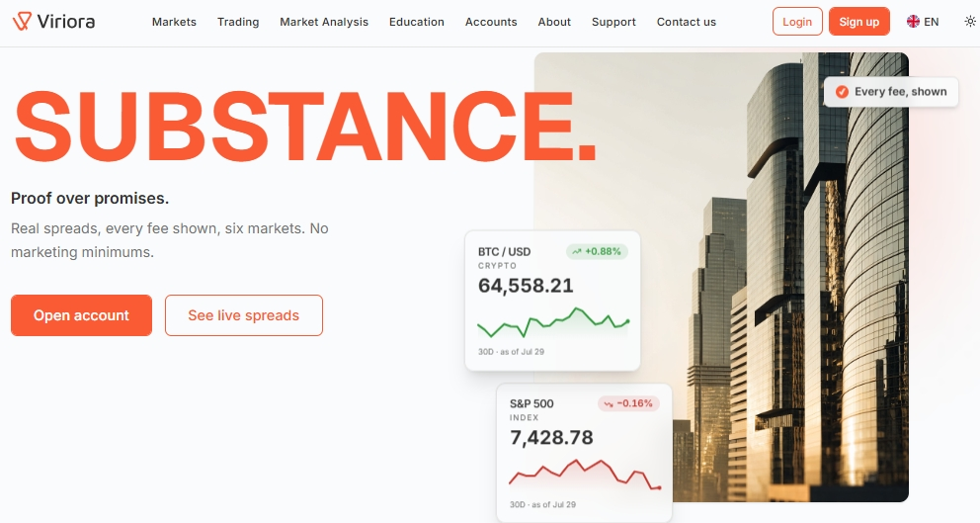The image size is (980, 523).
Task: Click the Open account button
Action: pos(81,315)
